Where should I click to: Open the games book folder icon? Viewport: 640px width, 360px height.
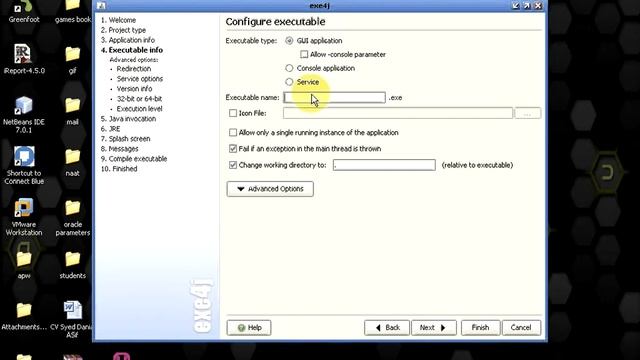click(73, 11)
